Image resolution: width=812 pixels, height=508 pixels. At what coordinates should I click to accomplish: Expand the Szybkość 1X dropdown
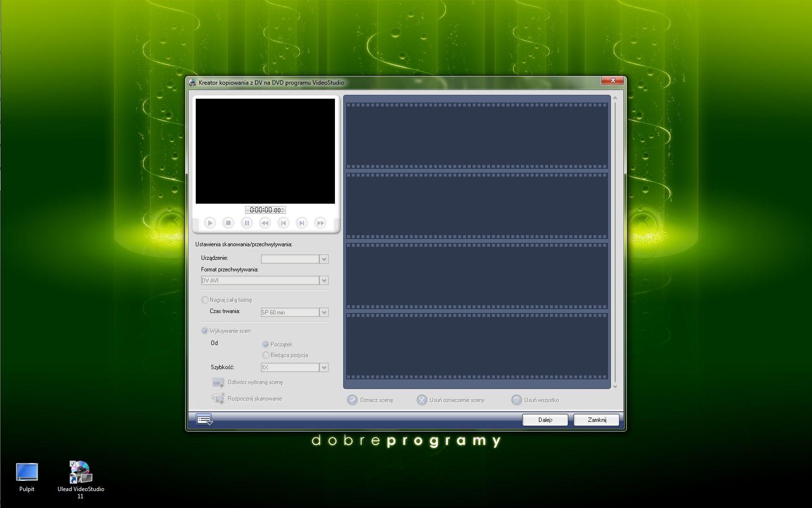(324, 368)
